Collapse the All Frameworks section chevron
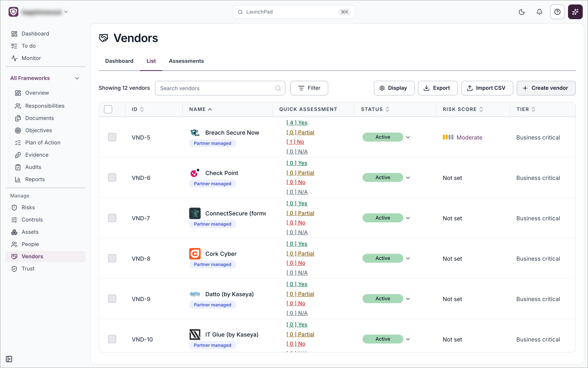This screenshot has height=368, width=588. pos(77,78)
